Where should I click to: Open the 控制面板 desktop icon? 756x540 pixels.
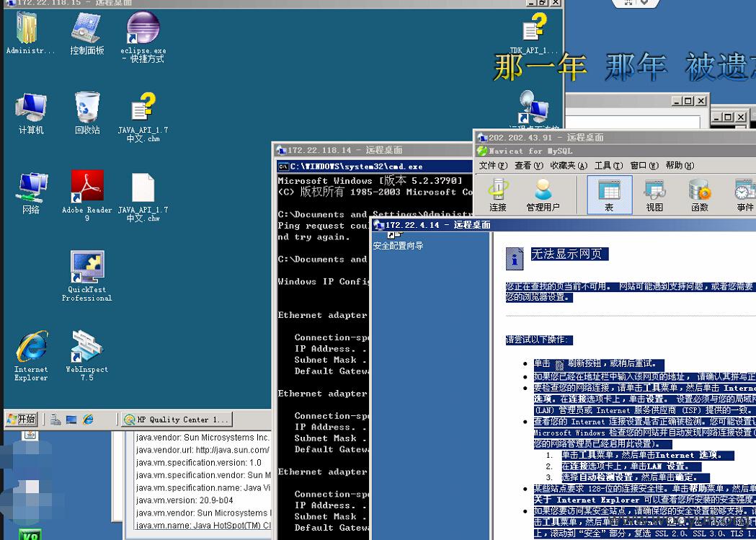pyautogui.click(x=86, y=32)
